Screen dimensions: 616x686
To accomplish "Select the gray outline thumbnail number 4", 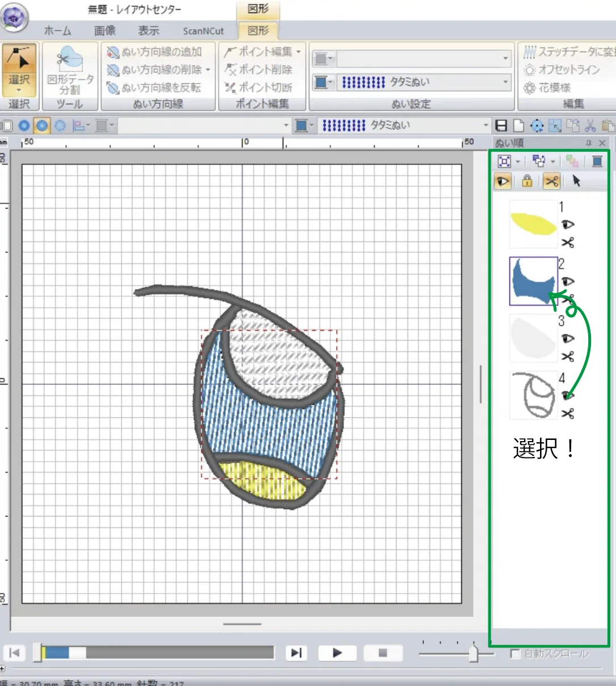I will (533, 395).
